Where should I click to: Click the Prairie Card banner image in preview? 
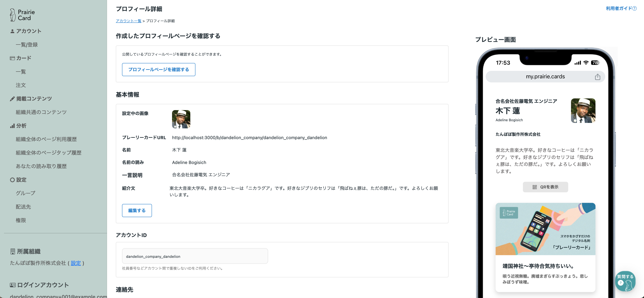(545, 229)
